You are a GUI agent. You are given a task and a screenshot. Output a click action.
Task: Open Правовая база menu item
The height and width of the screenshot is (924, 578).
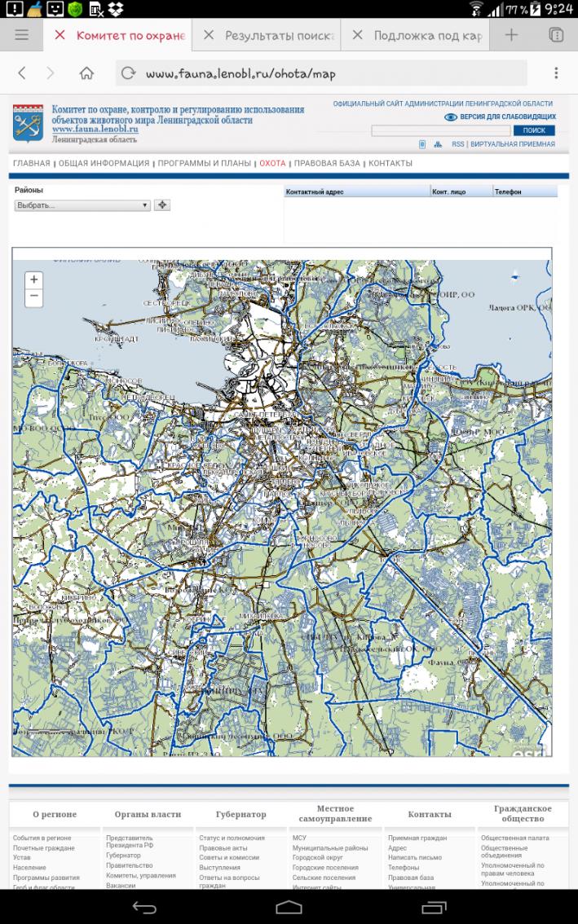coord(326,164)
